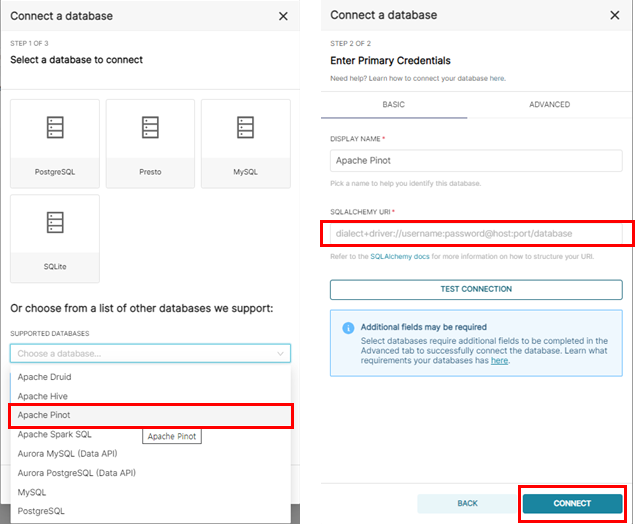This screenshot has height=524, width=635.
Task: Select Aurora MySQL (Data API) option
Action: (150, 454)
